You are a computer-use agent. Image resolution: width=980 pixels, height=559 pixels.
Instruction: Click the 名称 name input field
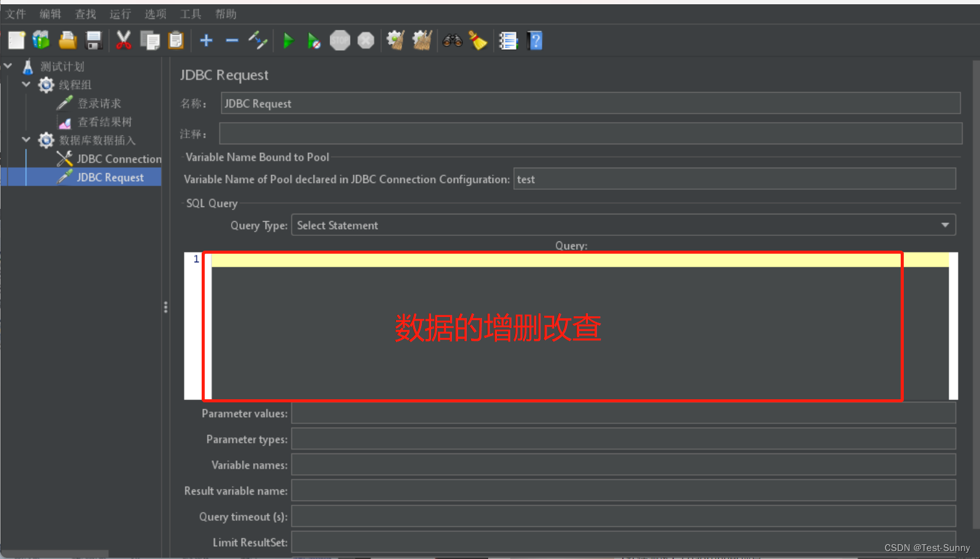coord(590,103)
